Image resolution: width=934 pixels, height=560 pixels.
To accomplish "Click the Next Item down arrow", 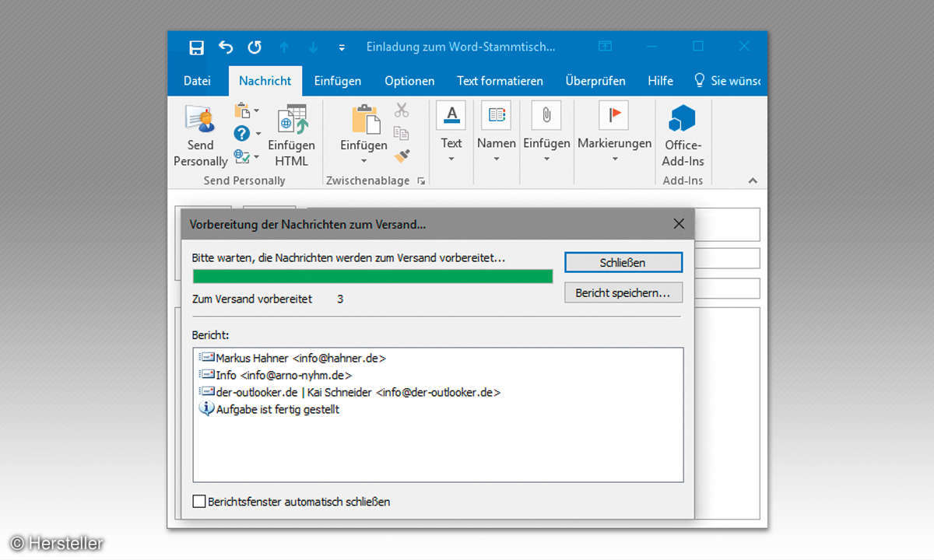I will (x=313, y=47).
